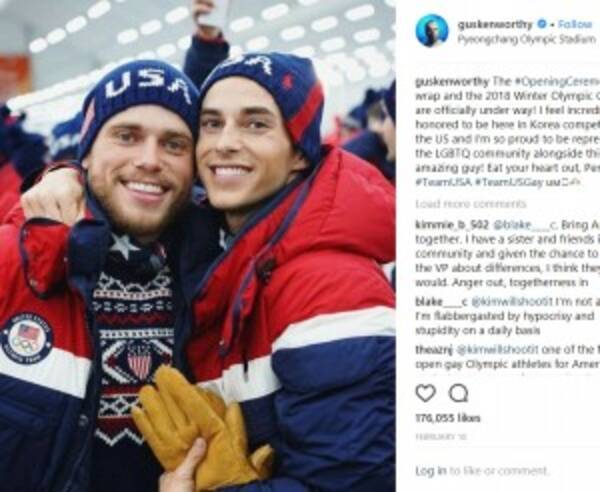600x492 pixels.
Task: Click the comment speech bubble icon
Action: pos(458,393)
